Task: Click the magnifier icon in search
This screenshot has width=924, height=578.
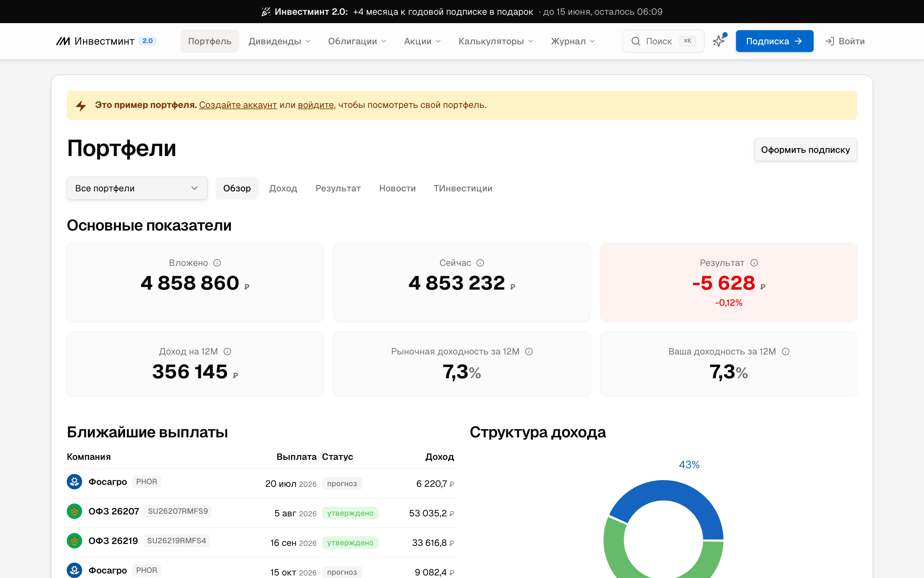Action: 636,41
